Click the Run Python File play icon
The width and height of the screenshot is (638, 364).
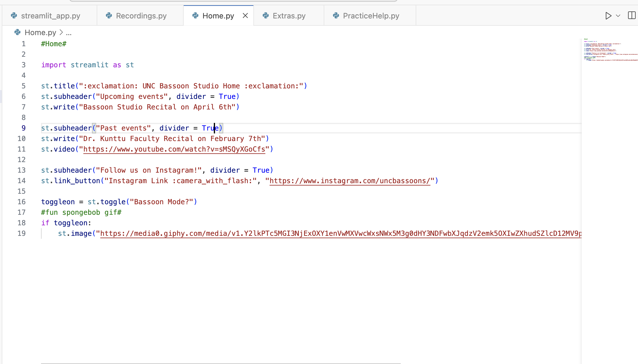(608, 16)
